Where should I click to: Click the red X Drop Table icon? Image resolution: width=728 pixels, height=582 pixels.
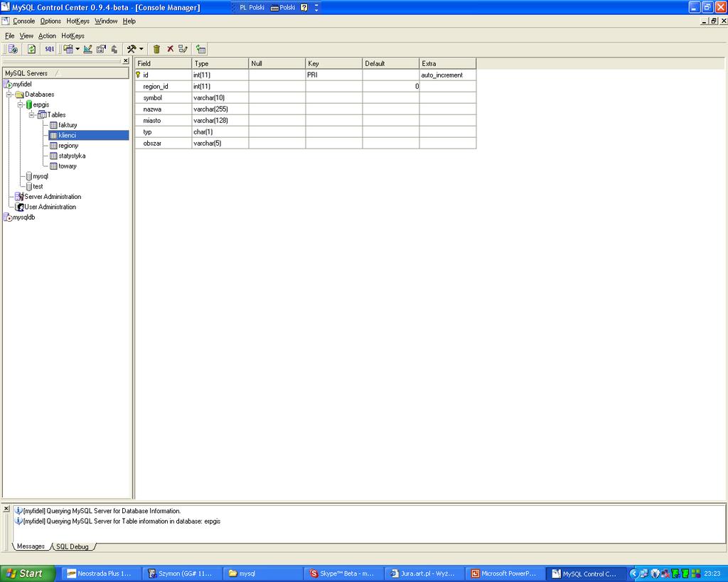click(x=170, y=49)
